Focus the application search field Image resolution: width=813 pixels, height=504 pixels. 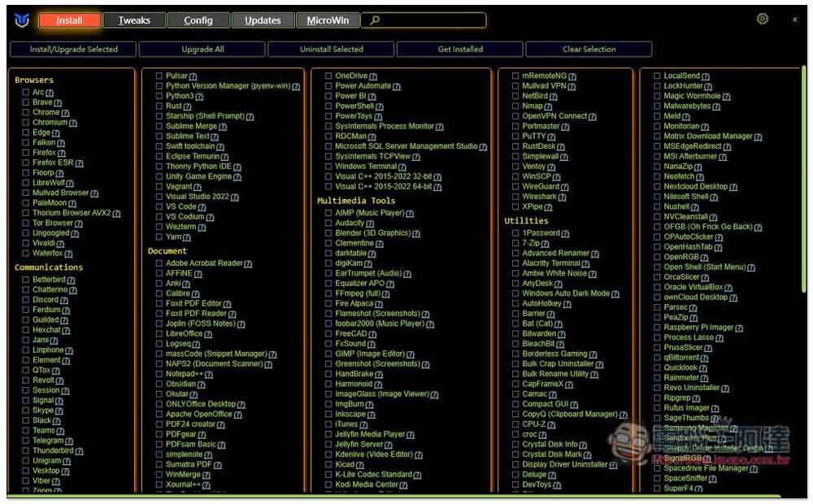[x=424, y=20]
